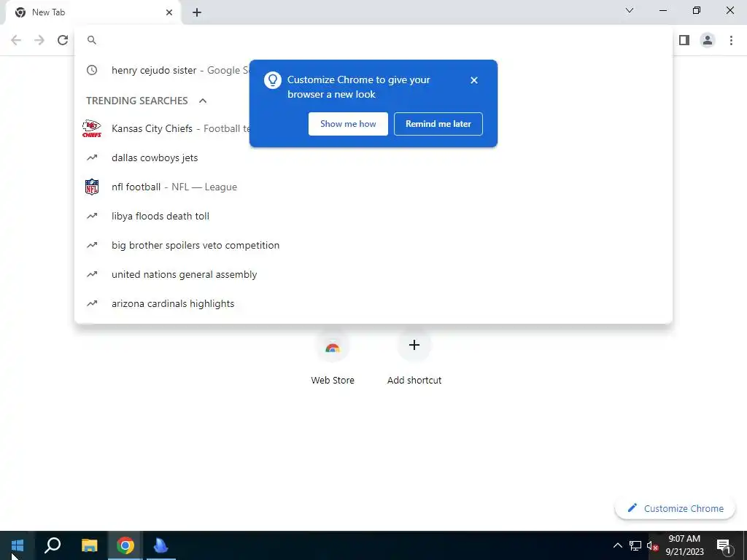Select the New Tab tab
This screenshot has height=560, width=747.
93,12
